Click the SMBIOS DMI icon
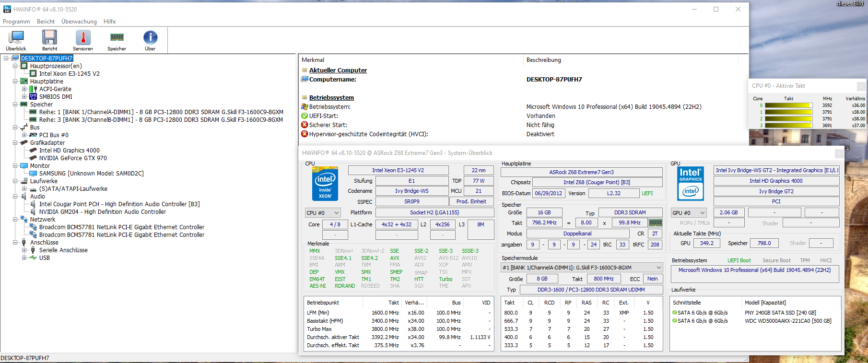This screenshot has height=363, width=868. point(33,96)
